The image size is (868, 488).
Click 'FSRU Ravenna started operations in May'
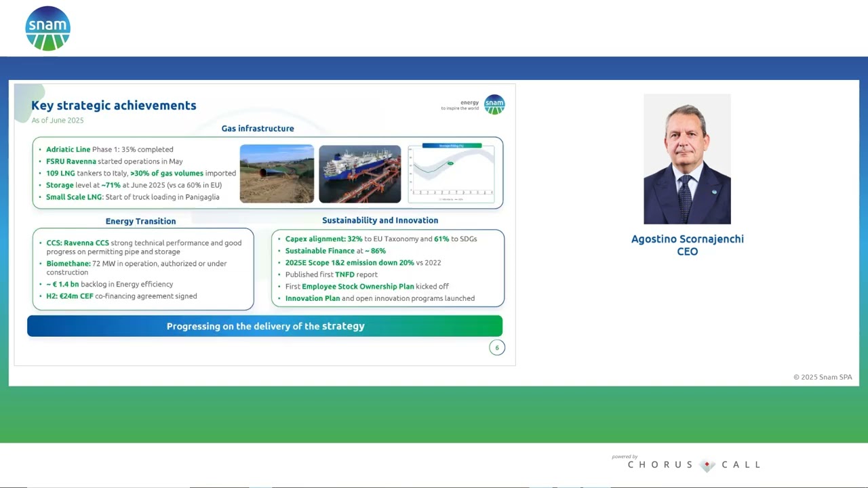pos(115,161)
